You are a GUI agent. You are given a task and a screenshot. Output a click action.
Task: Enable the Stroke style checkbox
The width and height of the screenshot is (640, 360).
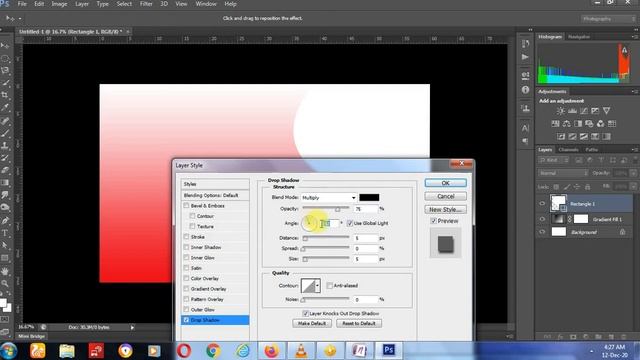click(x=187, y=237)
